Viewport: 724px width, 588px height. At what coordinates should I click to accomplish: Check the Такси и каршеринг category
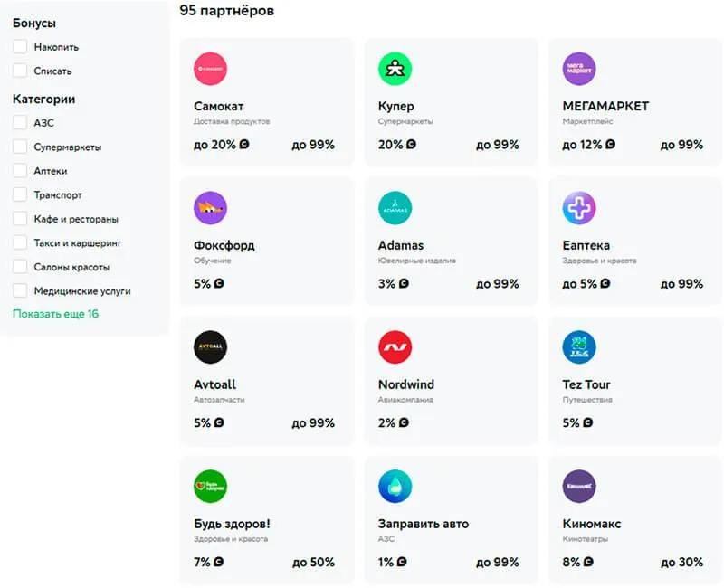[20, 242]
